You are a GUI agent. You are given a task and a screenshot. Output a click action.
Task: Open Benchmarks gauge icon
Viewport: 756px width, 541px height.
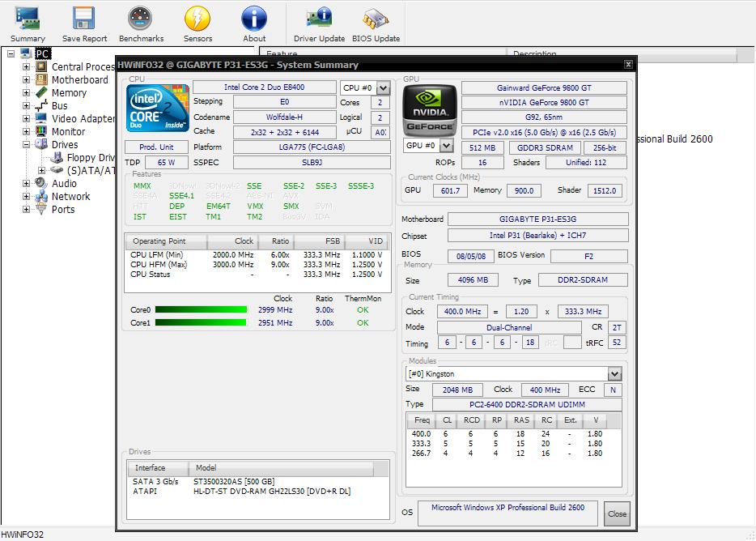(140, 19)
